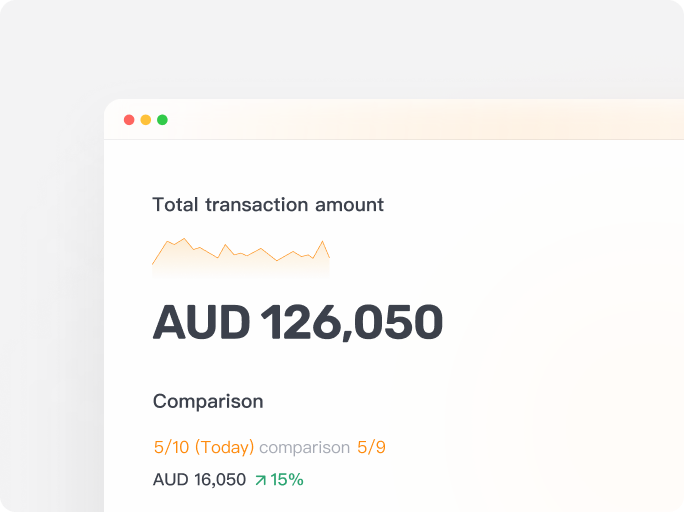Click the gray background left of the window
The image size is (684, 512).
click(x=50, y=300)
